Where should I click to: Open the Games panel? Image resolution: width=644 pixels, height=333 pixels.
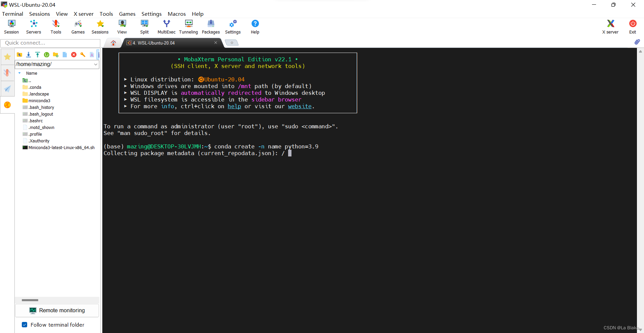click(x=78, y=27)
